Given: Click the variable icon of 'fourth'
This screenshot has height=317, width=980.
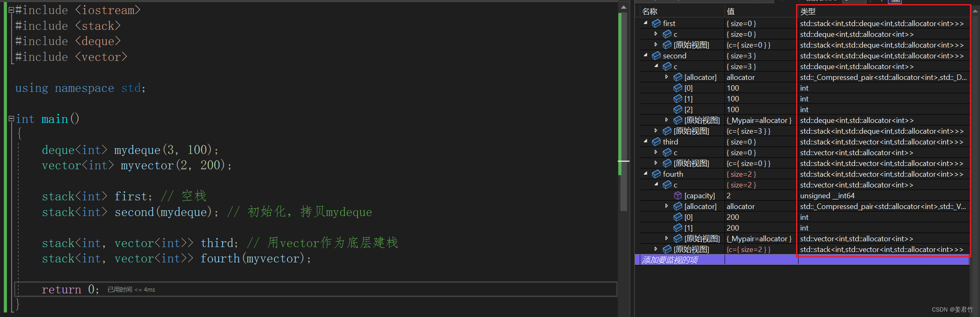Looking at the screenshot, I should (x=656, y=174).
